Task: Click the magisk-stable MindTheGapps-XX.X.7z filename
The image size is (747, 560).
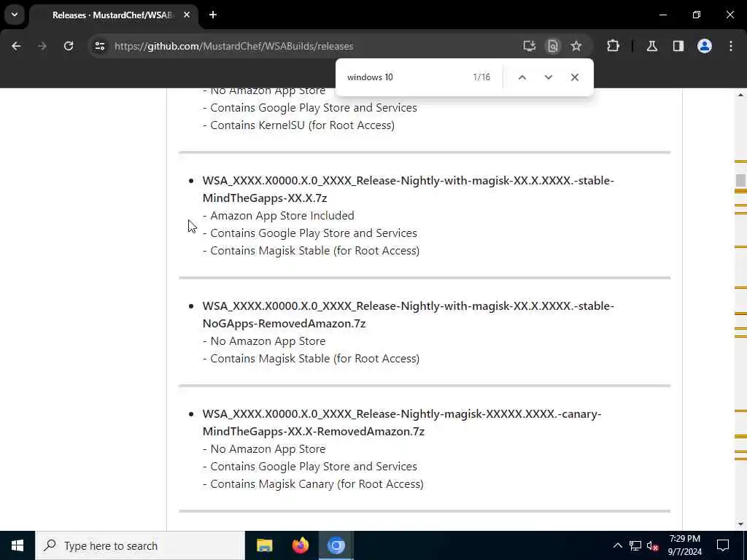Action: coord(409,189)
